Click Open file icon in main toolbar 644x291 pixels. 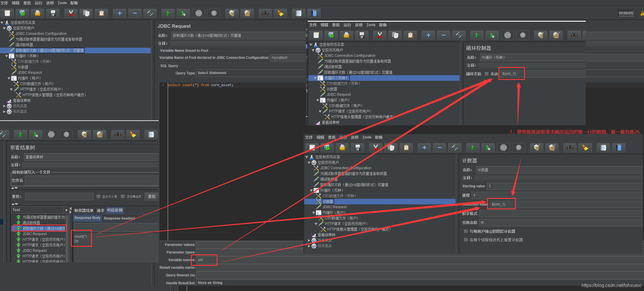37,13
